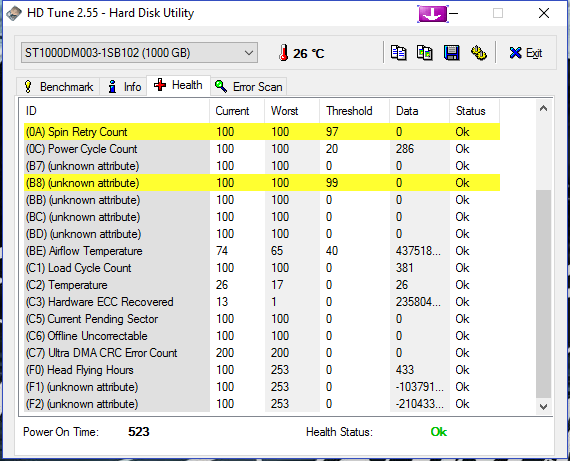
Task: Select the (BB) unknown attribute row
Action: 262,200
